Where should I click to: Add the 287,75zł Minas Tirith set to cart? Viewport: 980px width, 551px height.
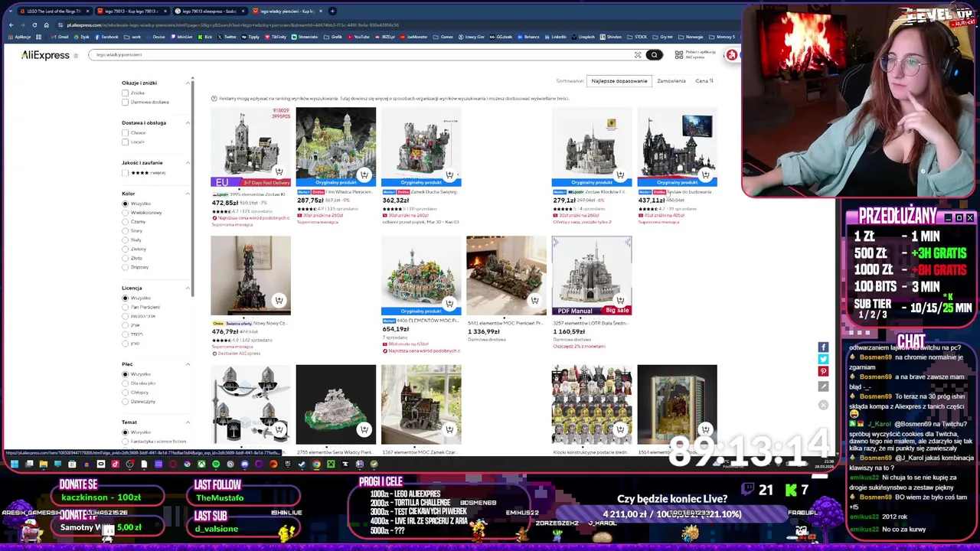coord(364,174)
